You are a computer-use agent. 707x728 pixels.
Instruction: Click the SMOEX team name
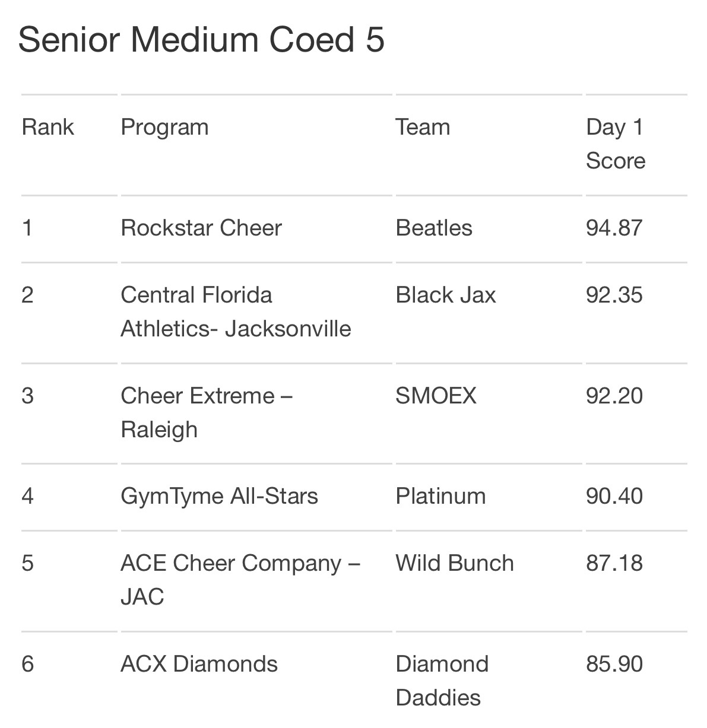[436, 396]
